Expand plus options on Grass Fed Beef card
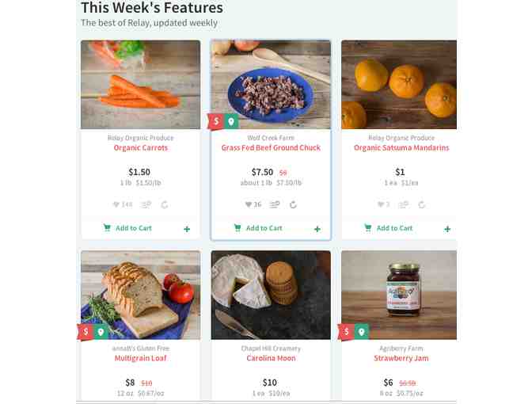Screen dimensions: 532x404 pos(317,229)
